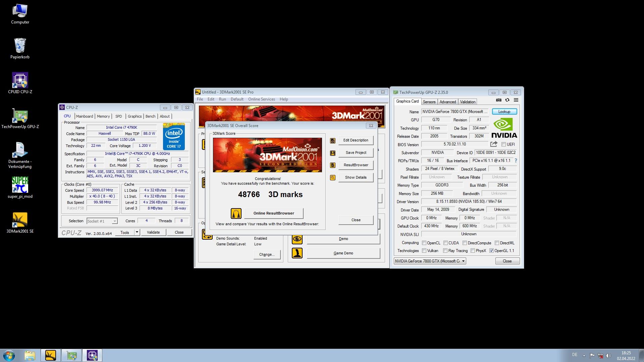This screenshot has width=644, height=362.
Task: Click CPU-Z Validate button
Action: click(153, 232)
